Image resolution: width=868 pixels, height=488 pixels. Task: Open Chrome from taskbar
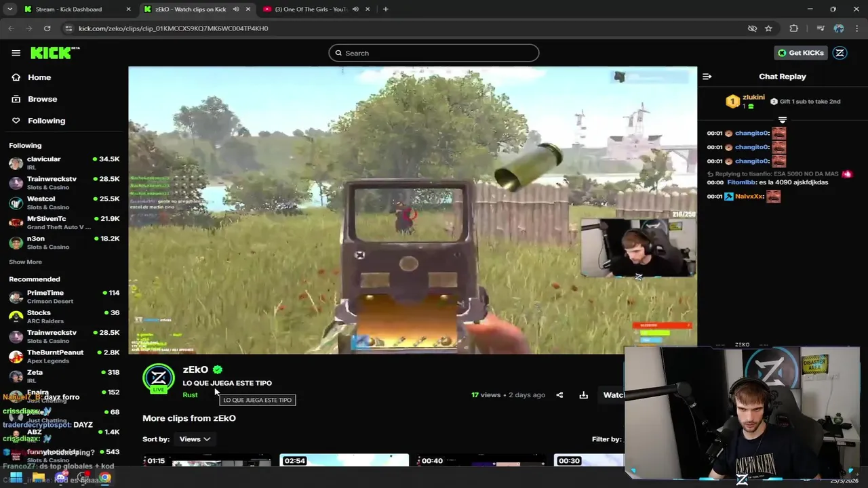(105, 478)
